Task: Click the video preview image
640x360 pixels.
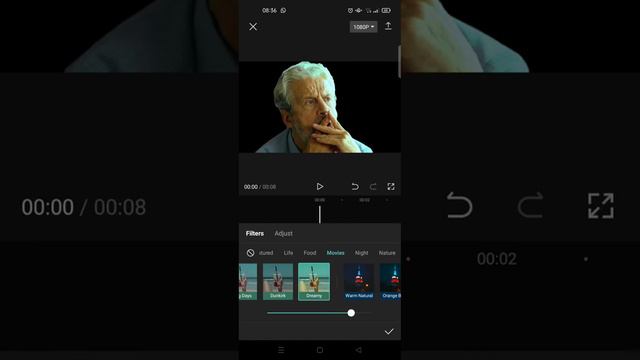Action: pyautogui.click(x=320, y=107)
